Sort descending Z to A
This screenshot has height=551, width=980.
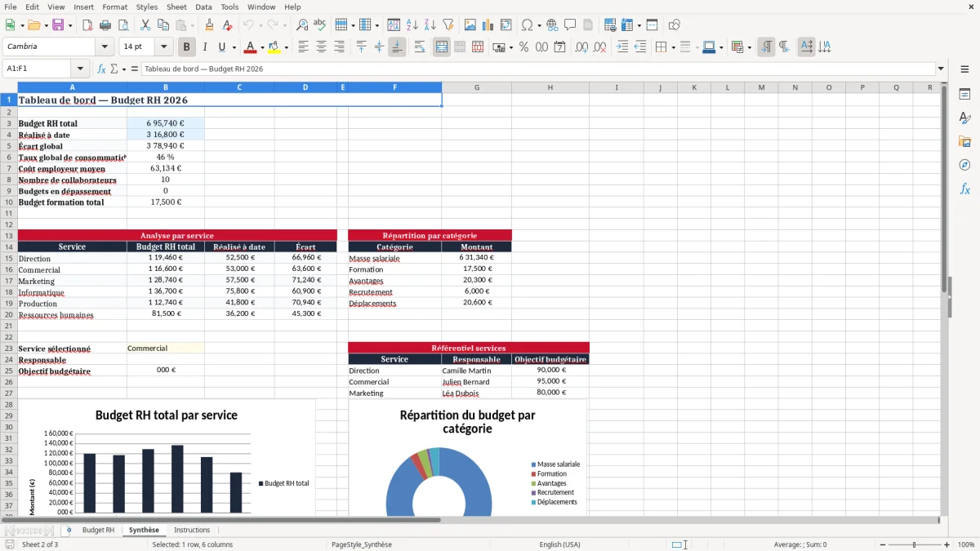point(430,25)
